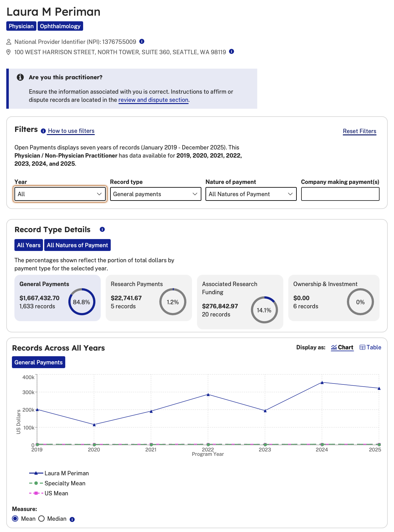Viewport: 394px width, 532px height.
Task: Click the Company making payment(s) input field
Action: [340, 194]
